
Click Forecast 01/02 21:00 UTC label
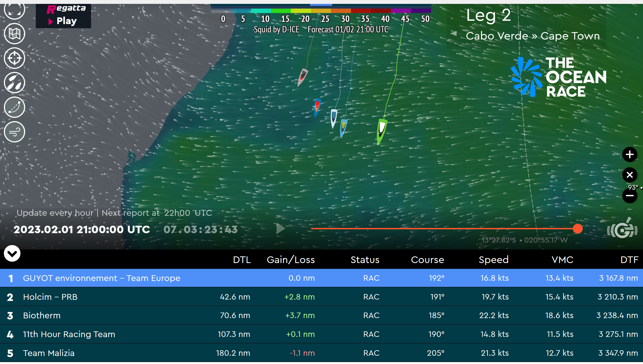[x=348, y=29]
